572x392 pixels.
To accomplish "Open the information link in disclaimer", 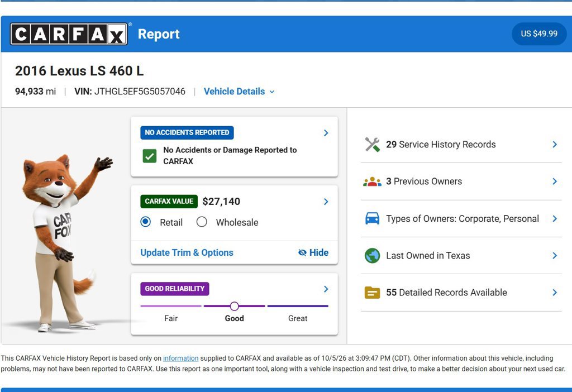I will click(x=180, y=358).
